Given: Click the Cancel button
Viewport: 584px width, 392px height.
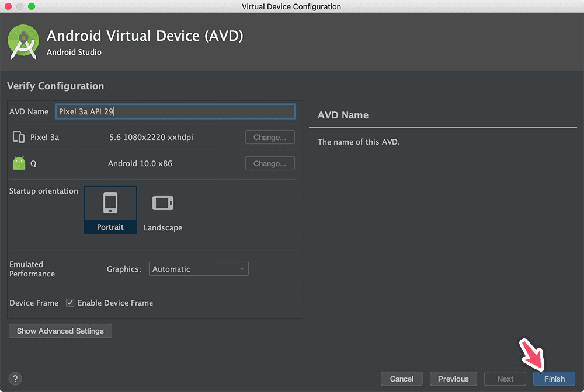Looking at the screenshot, I should point(402,379).
